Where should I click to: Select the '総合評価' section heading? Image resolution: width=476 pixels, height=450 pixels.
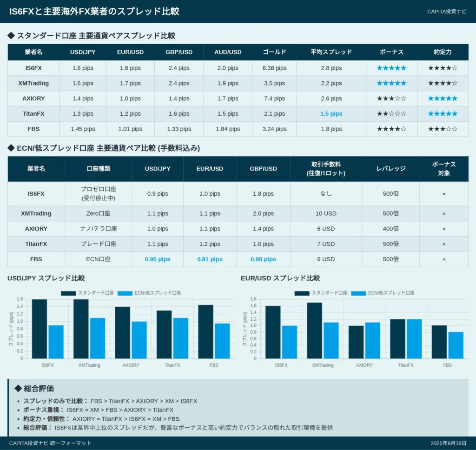[x=34, y=388]
